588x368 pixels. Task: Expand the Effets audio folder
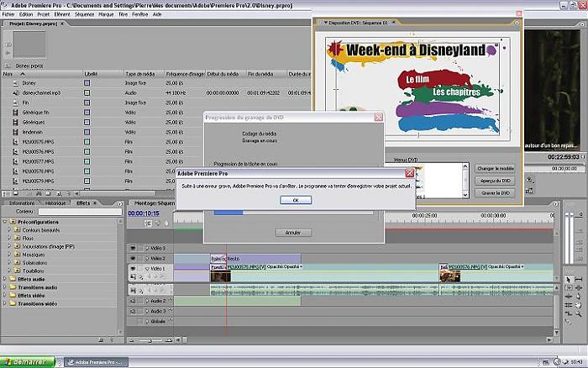tap(5, 279)
